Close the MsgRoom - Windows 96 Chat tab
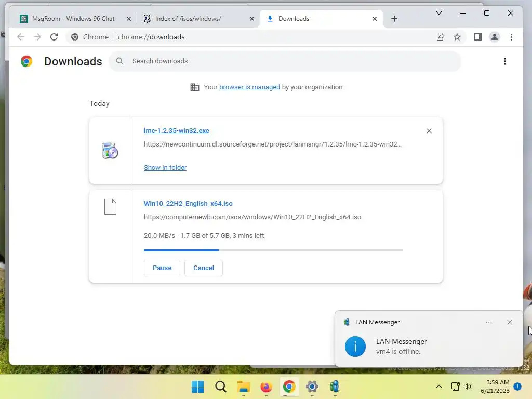This screenshot has height=399, width=532. click(129, 19)
